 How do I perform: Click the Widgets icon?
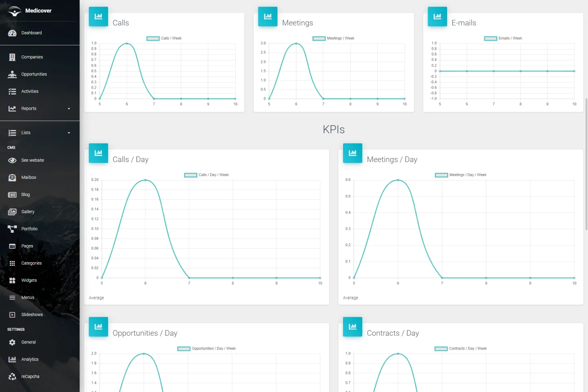coord(12,281)
